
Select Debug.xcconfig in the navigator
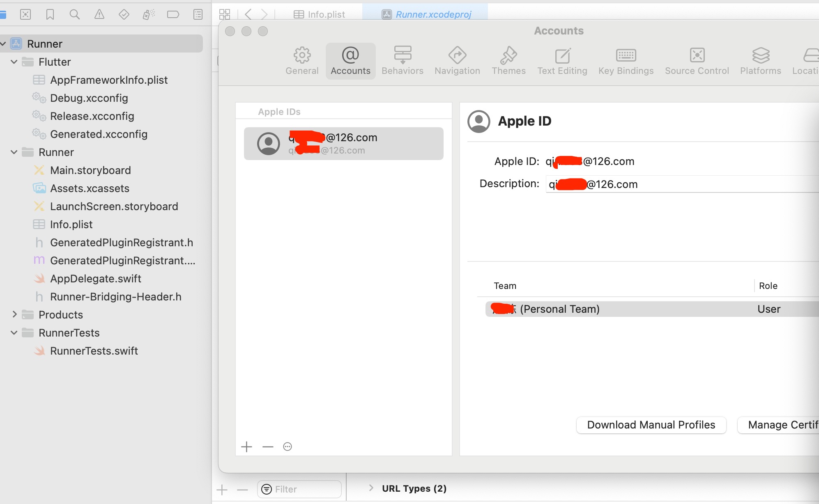[x=89, y=98]
